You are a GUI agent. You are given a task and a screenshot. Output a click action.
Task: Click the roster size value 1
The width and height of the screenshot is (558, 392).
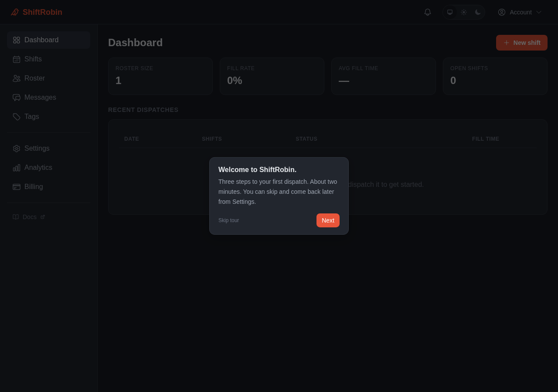pyautogui.click(x=119, y=81)
